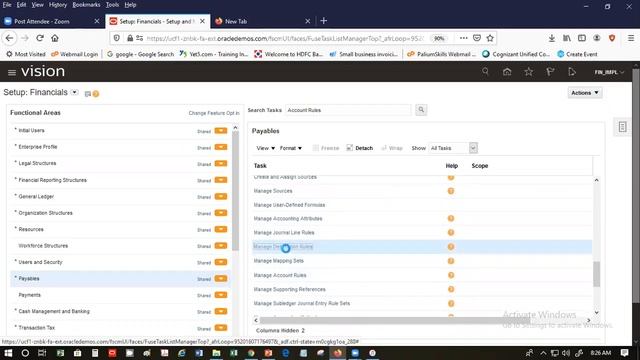This screenshot has height=360, width=640.
Task: Click into the Search Tasks input field
Action: point(348,110)
